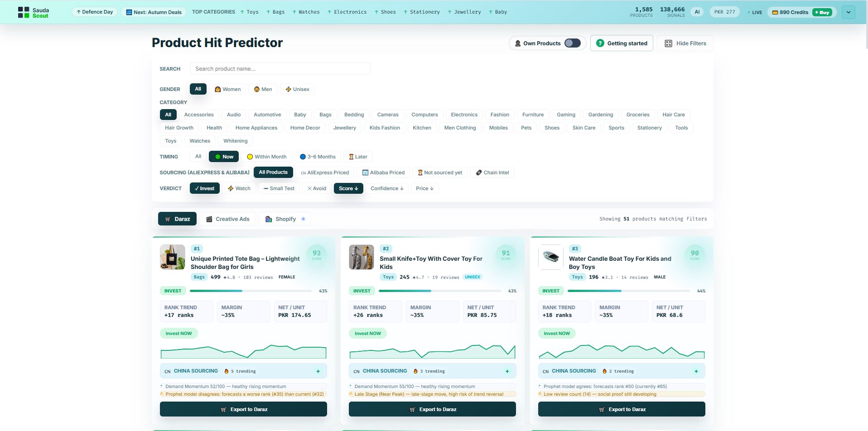Click the Hide Filters button
The width and height of the screenshot is (868, 431).
(685, 43)
